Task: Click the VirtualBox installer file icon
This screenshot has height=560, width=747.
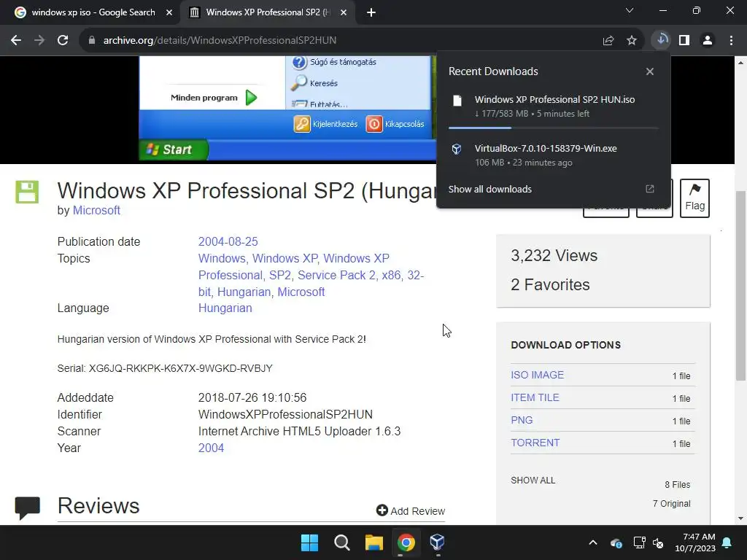Action: tap(457, 149)
